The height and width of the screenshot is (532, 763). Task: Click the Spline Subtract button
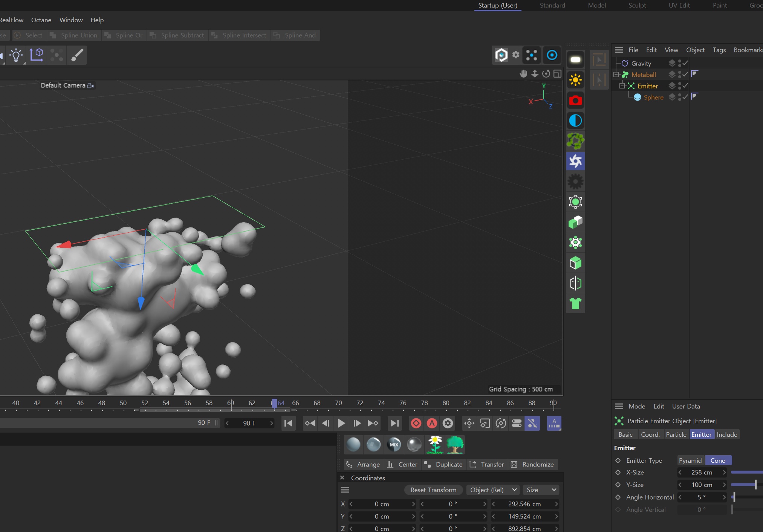[x=177, y=35]
